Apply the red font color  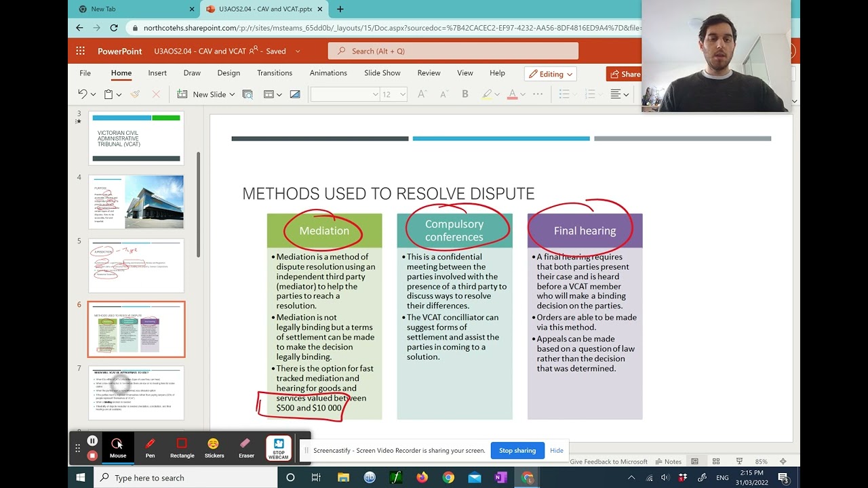(x=513, y=94)
